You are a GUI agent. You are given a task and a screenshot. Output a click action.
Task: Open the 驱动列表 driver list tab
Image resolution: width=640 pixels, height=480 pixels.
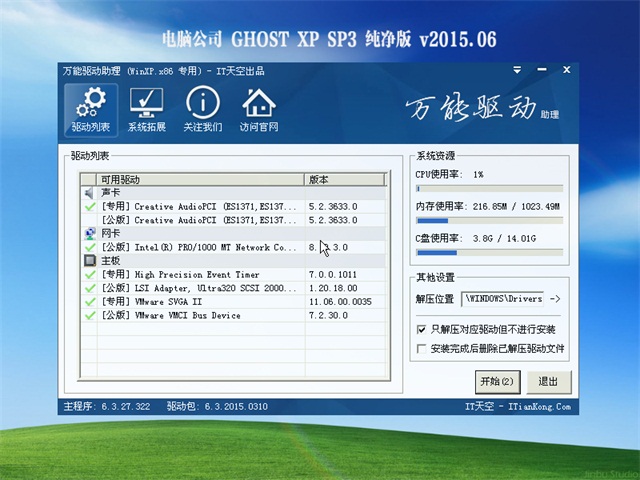pyautogui.click(x=90, y=110)
